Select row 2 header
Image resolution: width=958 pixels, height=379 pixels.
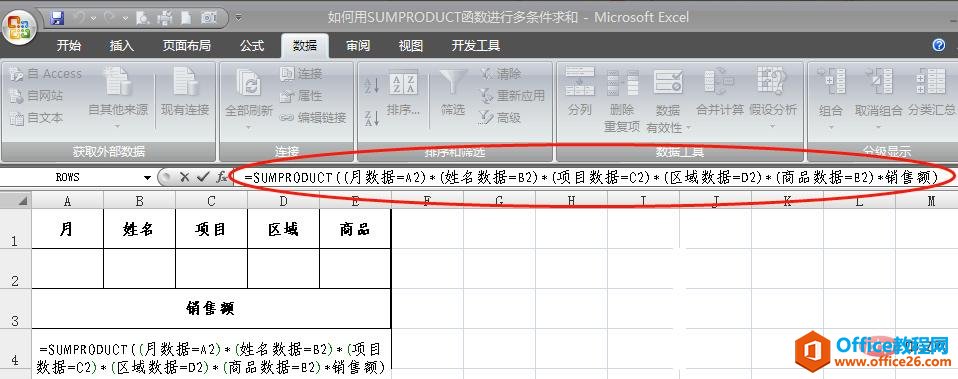(16, 269)
